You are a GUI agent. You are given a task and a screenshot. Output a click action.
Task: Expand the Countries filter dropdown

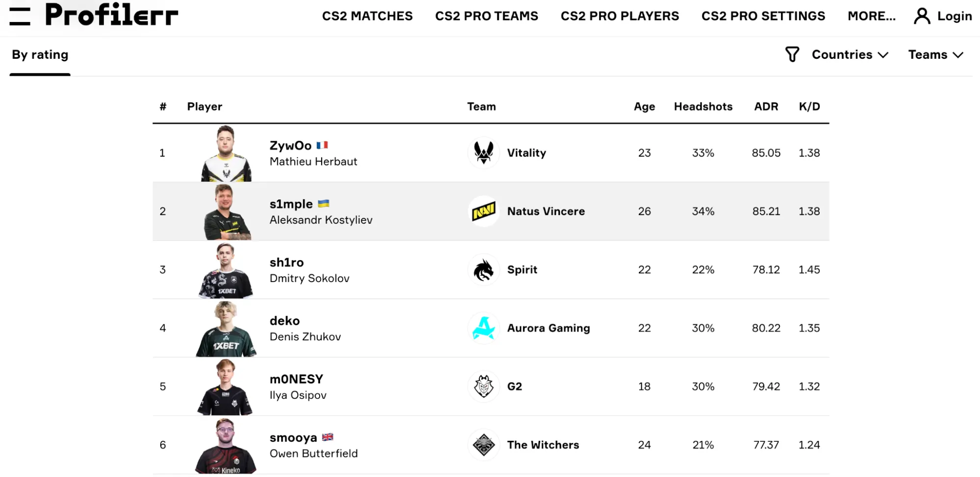(850, 54)
